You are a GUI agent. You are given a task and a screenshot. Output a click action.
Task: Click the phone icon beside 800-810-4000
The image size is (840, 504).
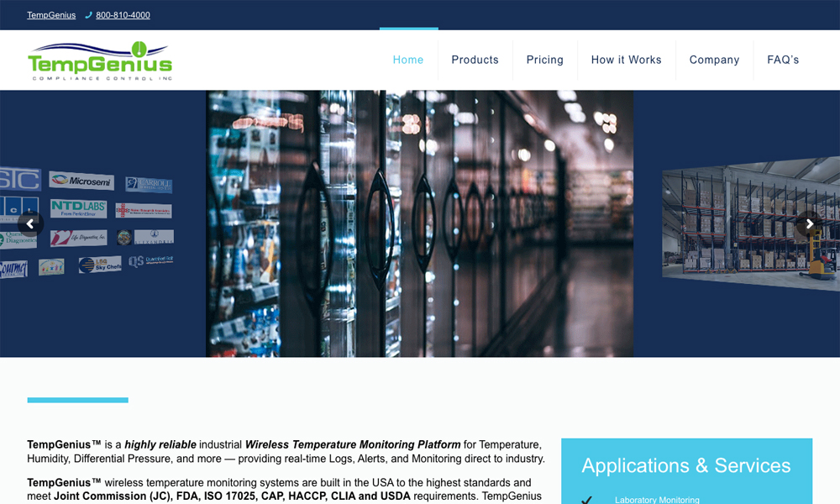[89, 15]
